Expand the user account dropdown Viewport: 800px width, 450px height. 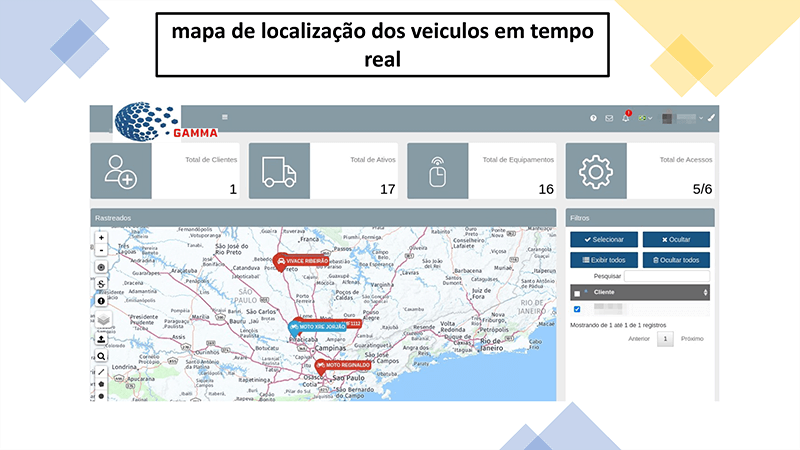point(682,118)
